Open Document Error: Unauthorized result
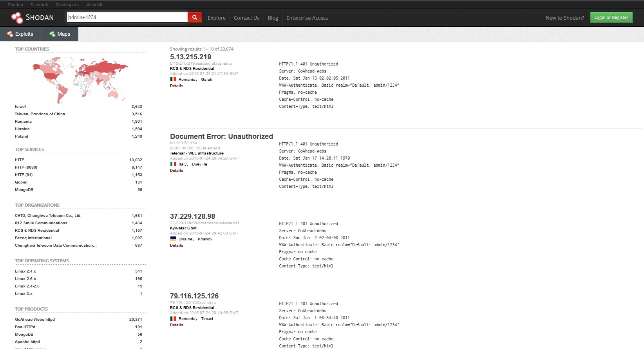 [221, 136]
